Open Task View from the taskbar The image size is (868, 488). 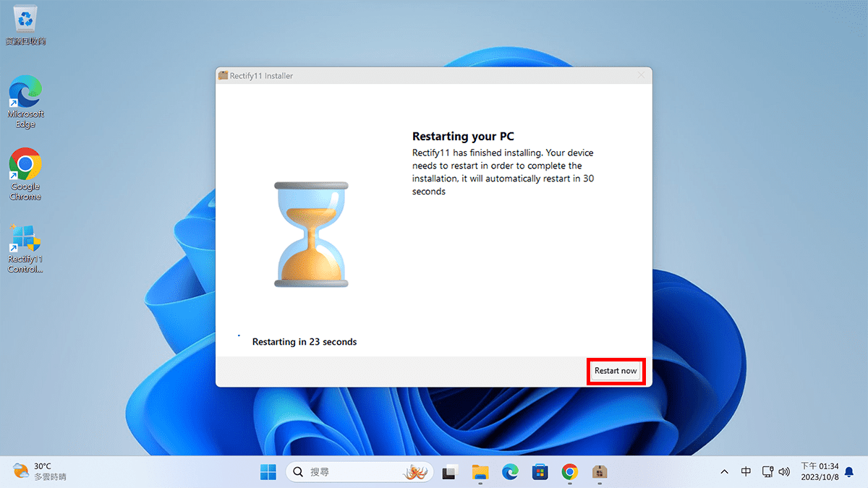[x=450, y=472]
